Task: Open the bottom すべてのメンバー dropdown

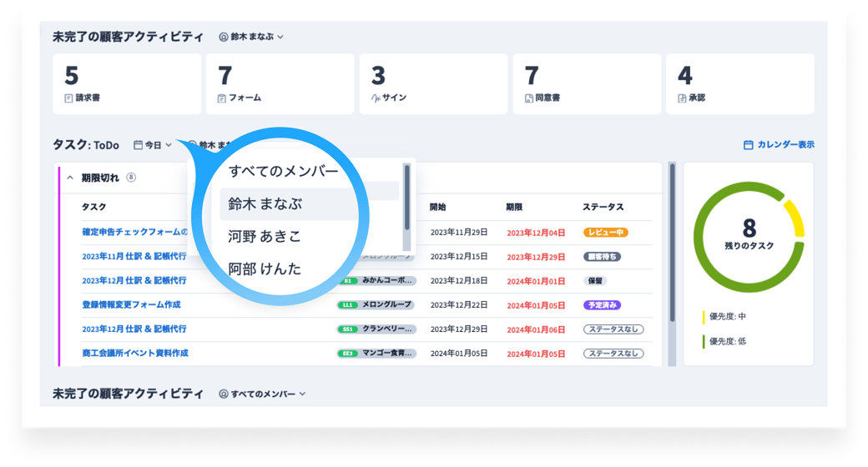Action: coord(262,394)
